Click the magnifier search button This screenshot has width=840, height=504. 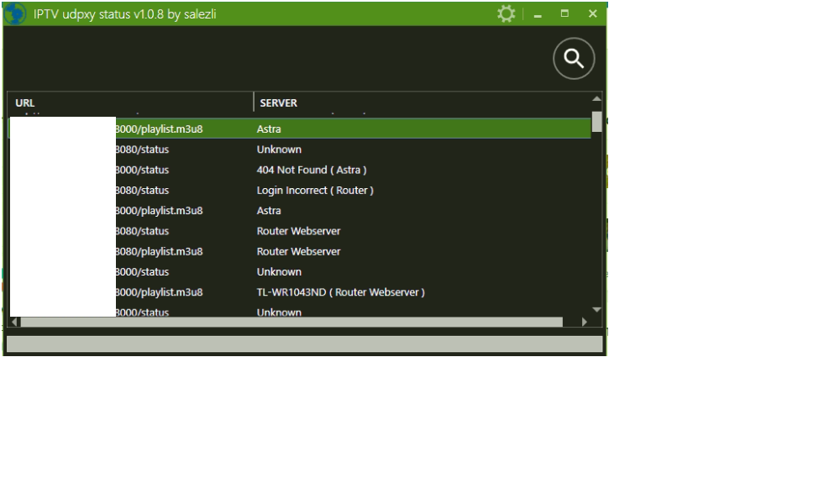point(574,59)
